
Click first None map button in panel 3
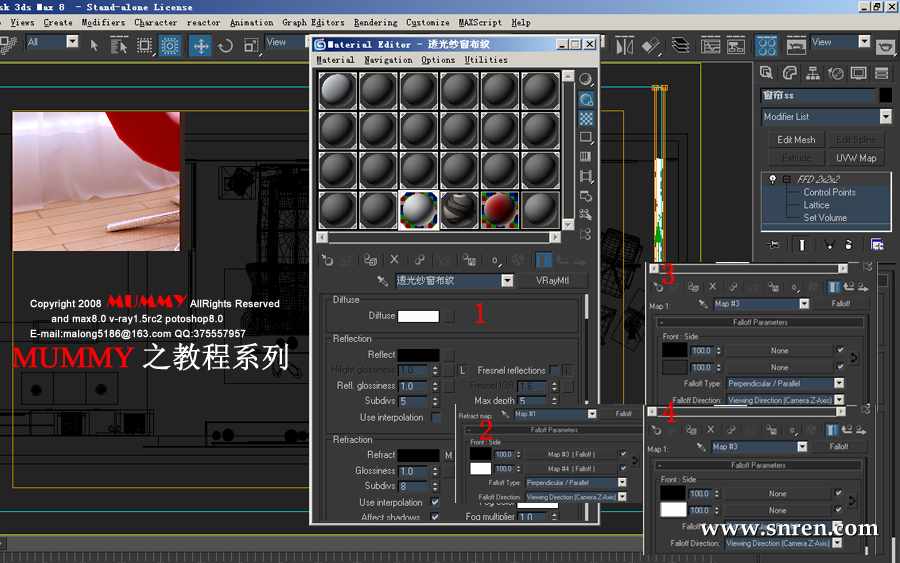click(779, 350)
